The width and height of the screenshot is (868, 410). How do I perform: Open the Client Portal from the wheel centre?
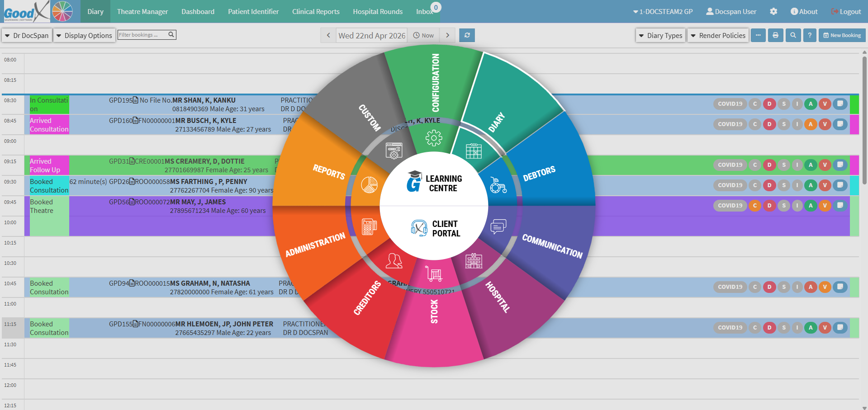[435, 228]
